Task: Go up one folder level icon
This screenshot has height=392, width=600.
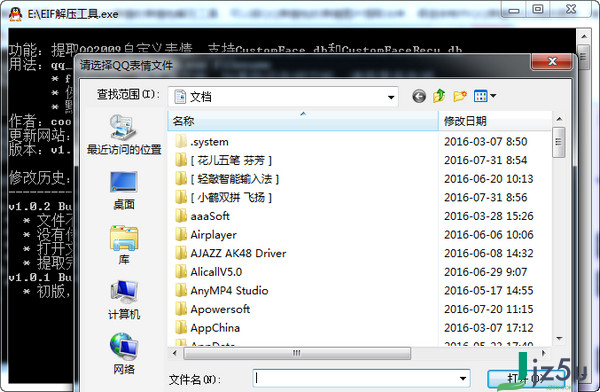Action: (x=439, y=96)
